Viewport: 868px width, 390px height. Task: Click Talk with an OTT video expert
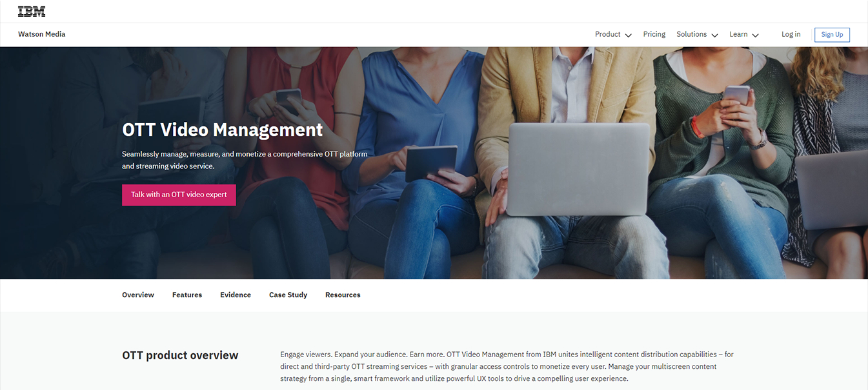(179, 195)
